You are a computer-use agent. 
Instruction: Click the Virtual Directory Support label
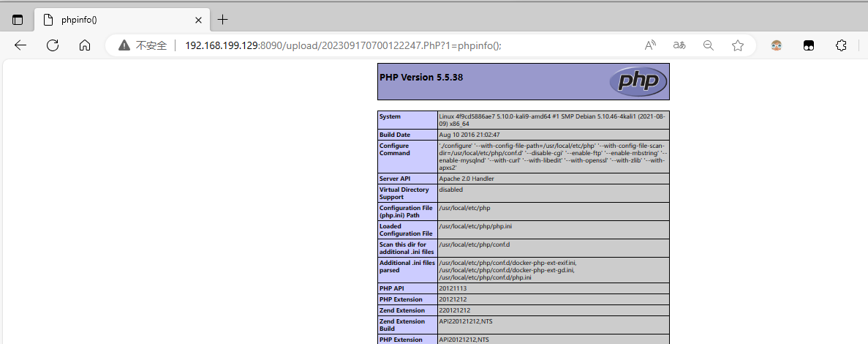pyautogui.click(x=407, y=193)
